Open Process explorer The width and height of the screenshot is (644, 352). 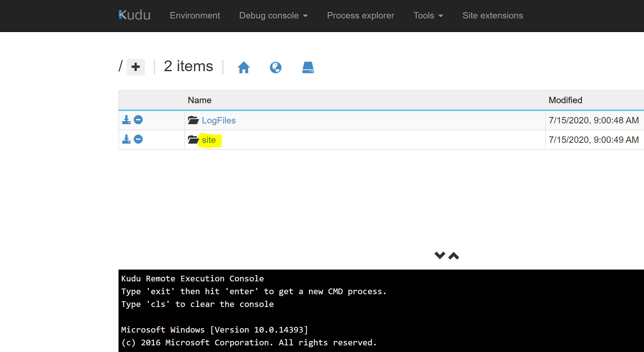[x=360, y=16]
